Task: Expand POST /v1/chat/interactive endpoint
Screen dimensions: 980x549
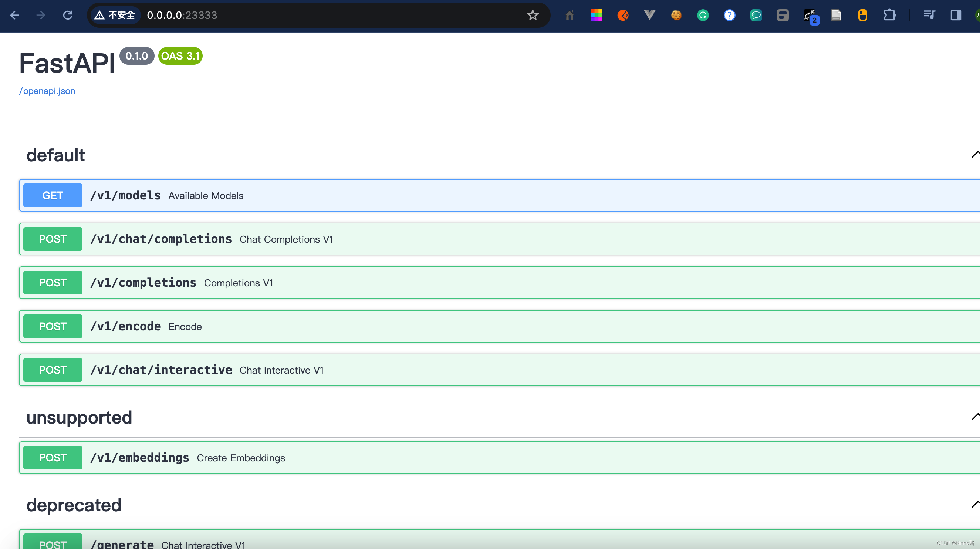Action: pos(500,370)
